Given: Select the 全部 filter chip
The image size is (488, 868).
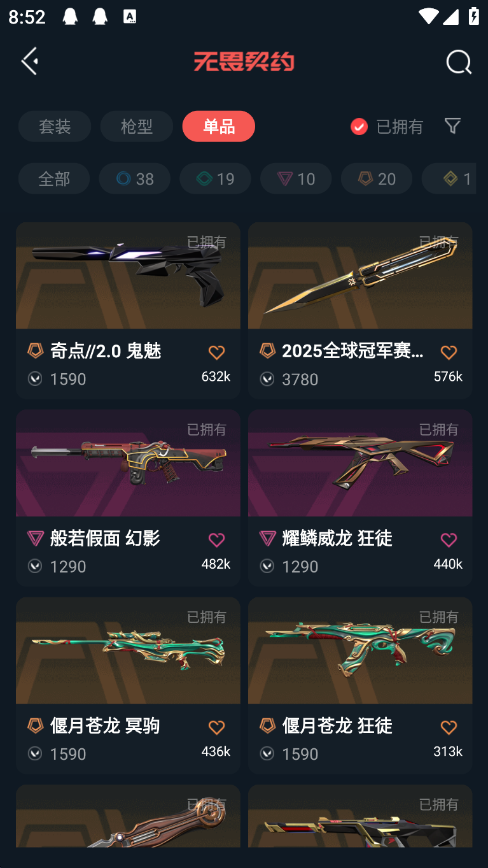Looking at the screenshot, I should [x=54, y=178].
